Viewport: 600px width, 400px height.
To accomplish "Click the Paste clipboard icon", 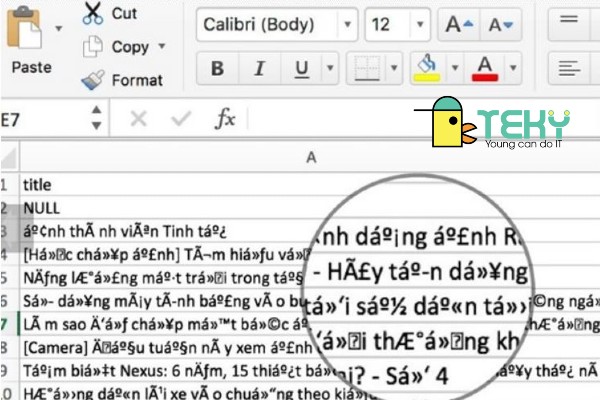I will (24, 28).
